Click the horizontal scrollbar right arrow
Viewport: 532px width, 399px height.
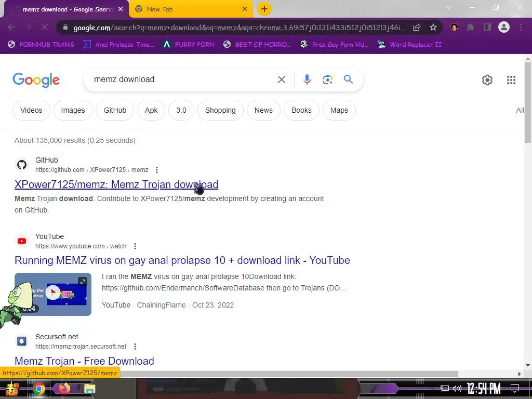pyautogui.click(x=520, y=374)
